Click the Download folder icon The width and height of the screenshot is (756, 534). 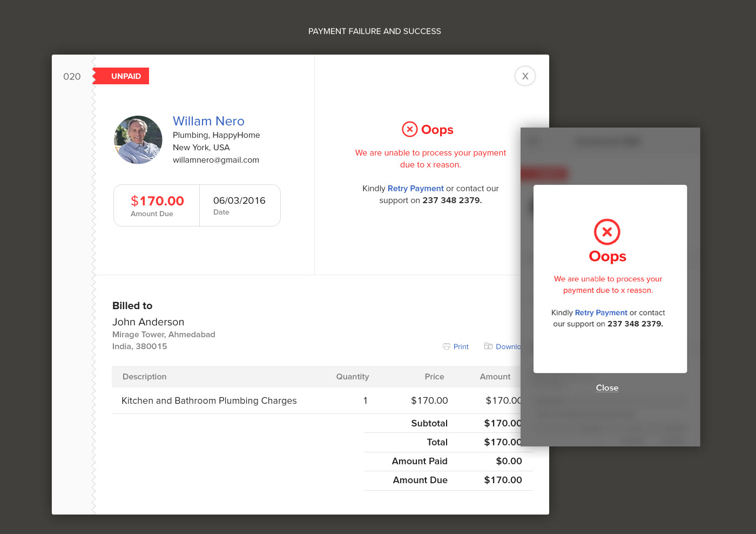click(488, 346)
